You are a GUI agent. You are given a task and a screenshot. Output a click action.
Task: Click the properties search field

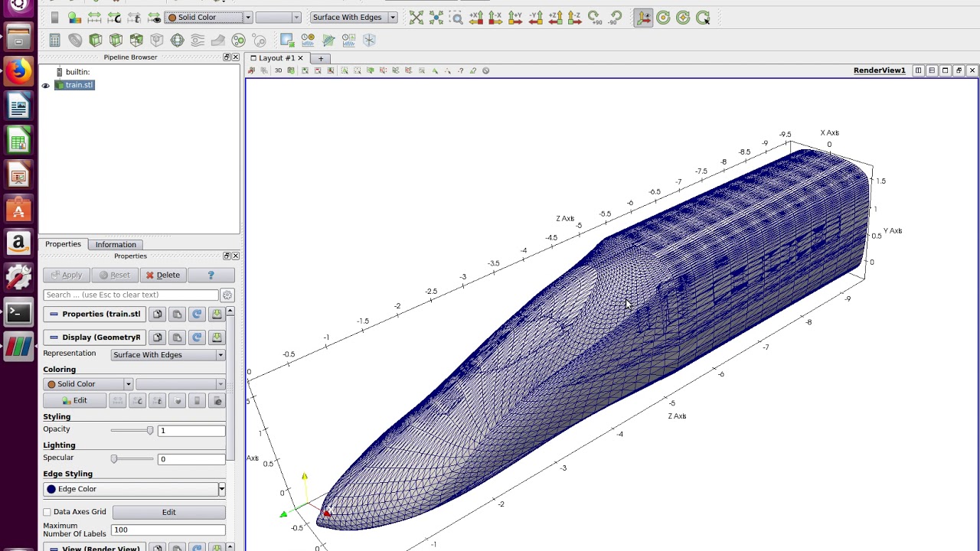(x=131, y=295)
